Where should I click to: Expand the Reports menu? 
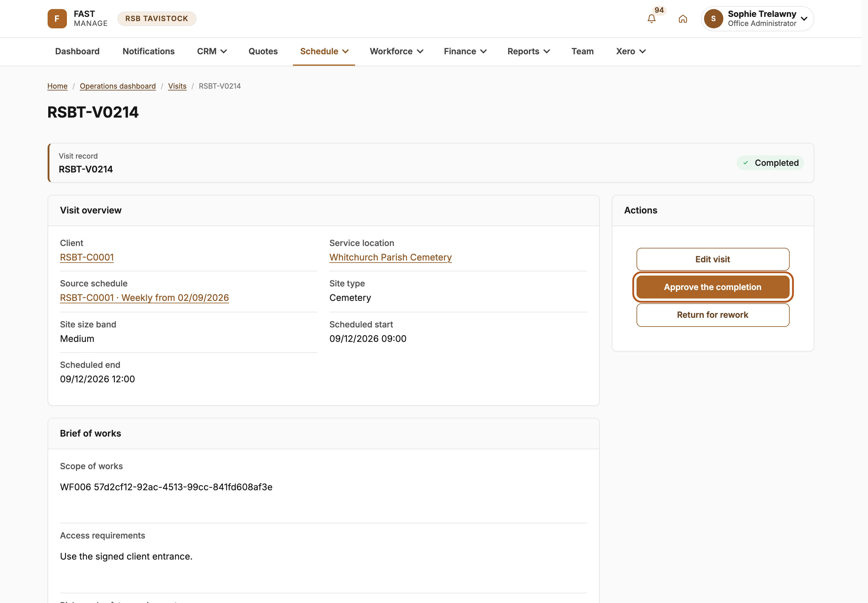point(528,51)
